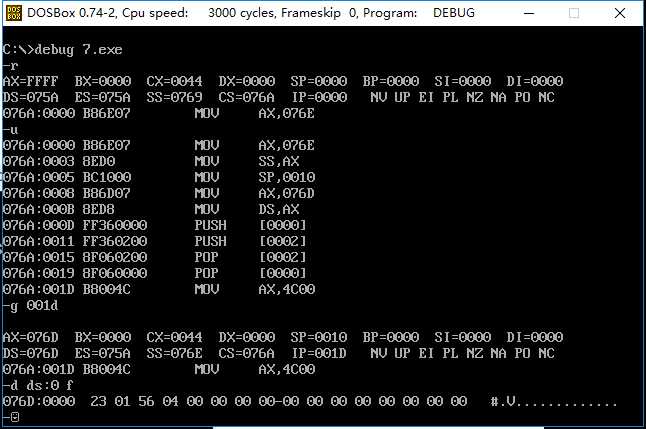Click the '-g 001d' command
This screenshot has width=646, height=429.
[30, 306]
